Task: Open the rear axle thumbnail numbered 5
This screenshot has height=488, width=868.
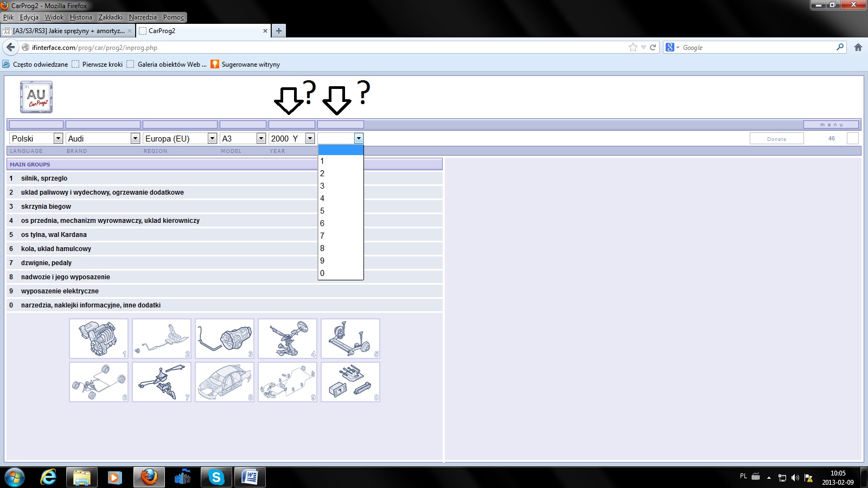Action: (x=350, y=338)
